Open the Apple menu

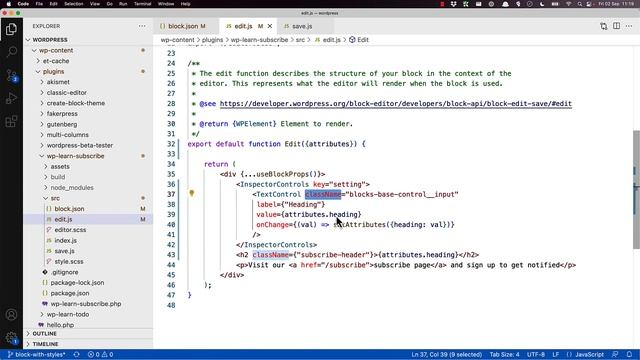pyautogui.click(x=9, y=4)
